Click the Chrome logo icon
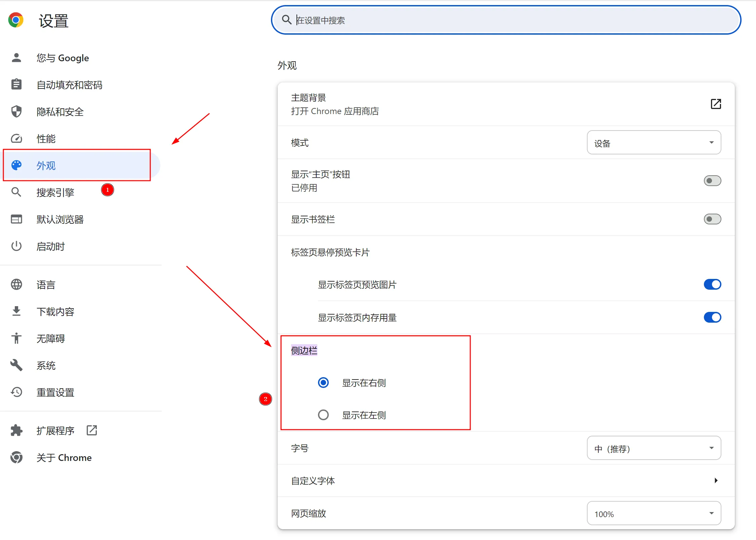Screen dimensions: 756x540 (x=16, y=20)
